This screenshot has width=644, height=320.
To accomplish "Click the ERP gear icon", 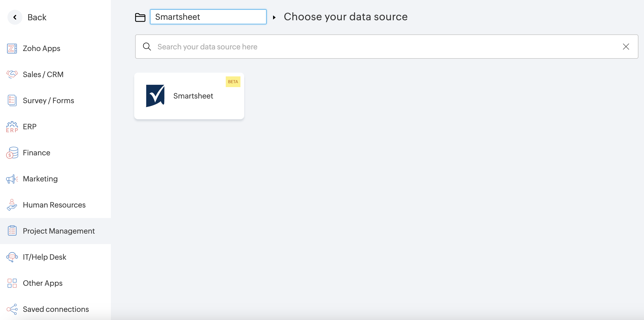I will click(12, 127).
